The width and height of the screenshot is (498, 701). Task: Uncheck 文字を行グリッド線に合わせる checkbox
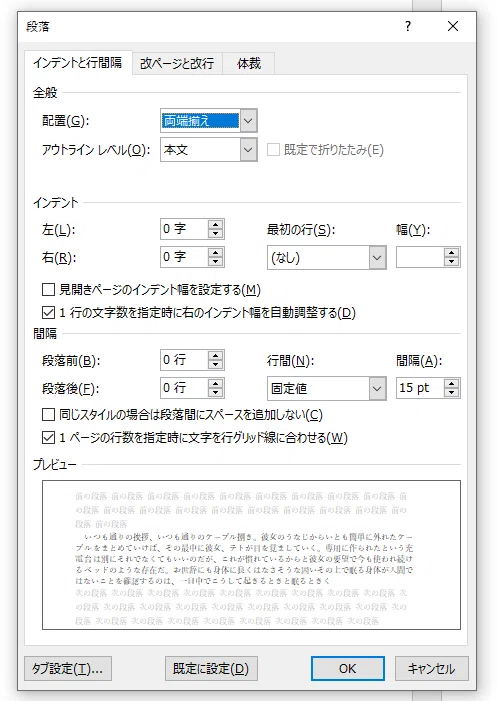tap(48, 438)
